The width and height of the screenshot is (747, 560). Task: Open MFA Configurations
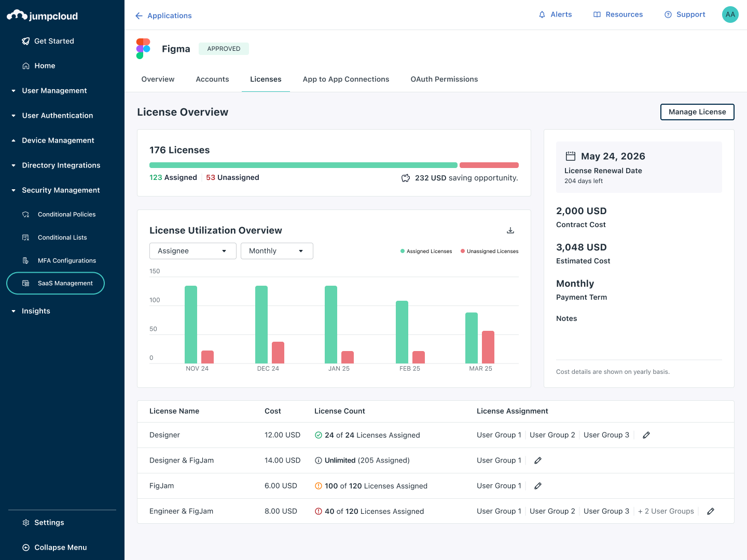tap(66, 260)
